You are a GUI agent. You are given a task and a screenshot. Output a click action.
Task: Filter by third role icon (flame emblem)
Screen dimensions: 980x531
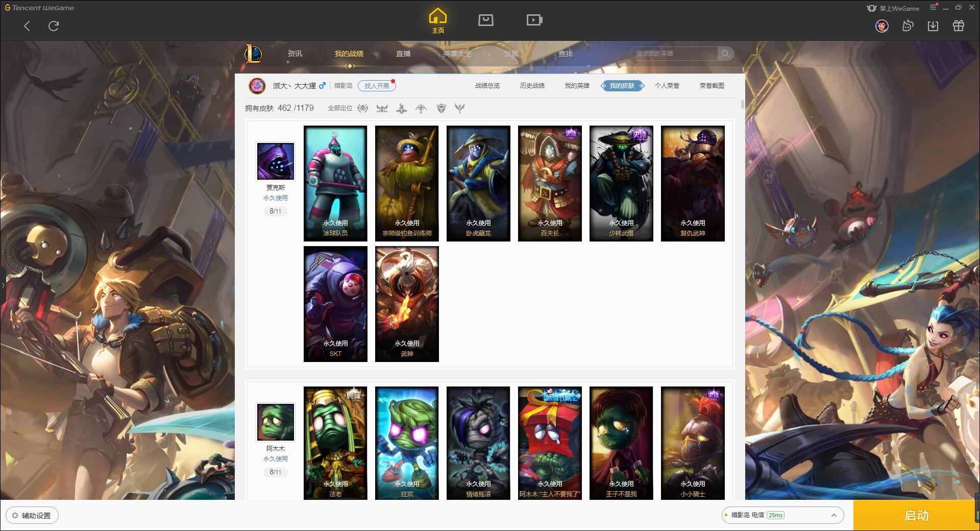click(x=402, y=108)
